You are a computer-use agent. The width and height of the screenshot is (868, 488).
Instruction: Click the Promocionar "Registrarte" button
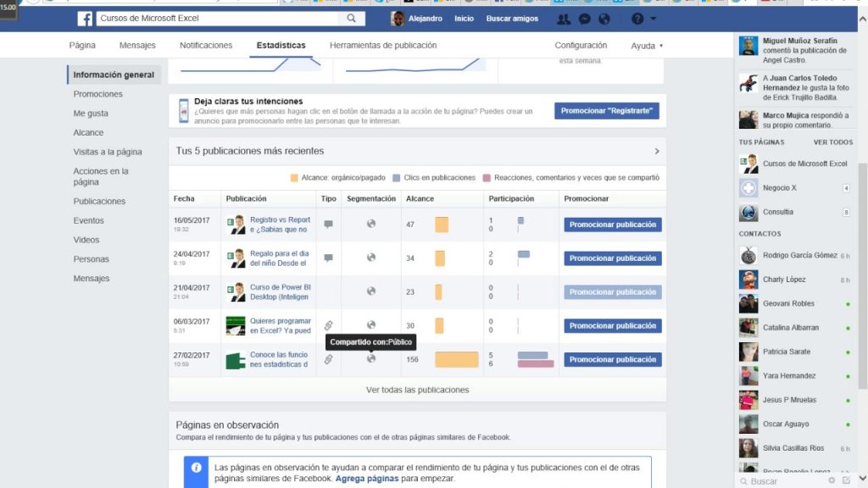pos(606,111)
